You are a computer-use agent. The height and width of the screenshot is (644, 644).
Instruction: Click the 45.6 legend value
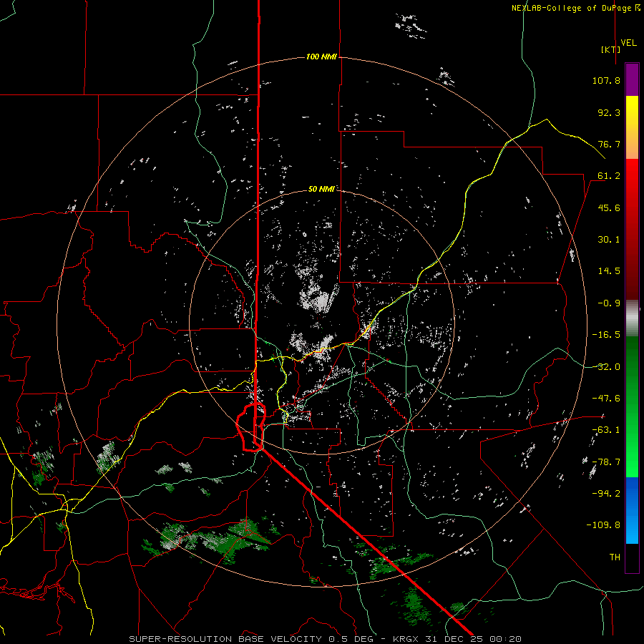[609, 208]
